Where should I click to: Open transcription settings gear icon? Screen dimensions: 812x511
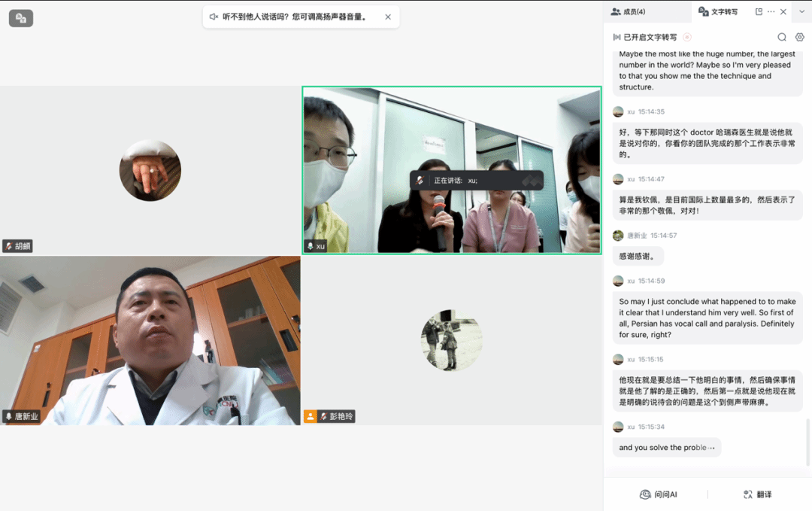coord(800,37)
